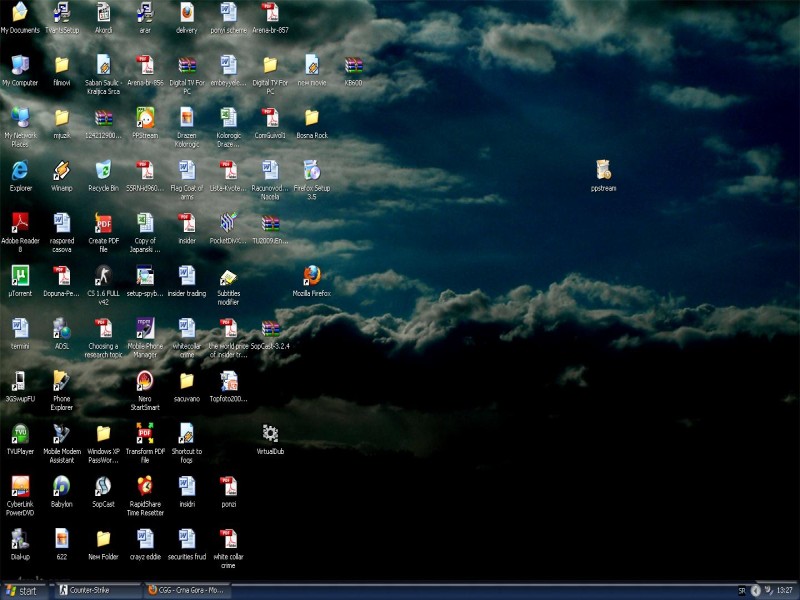Open the RapidShare Time Resetter icon
The width and height of the screenshot is (800, 600).
click(145, 486)
